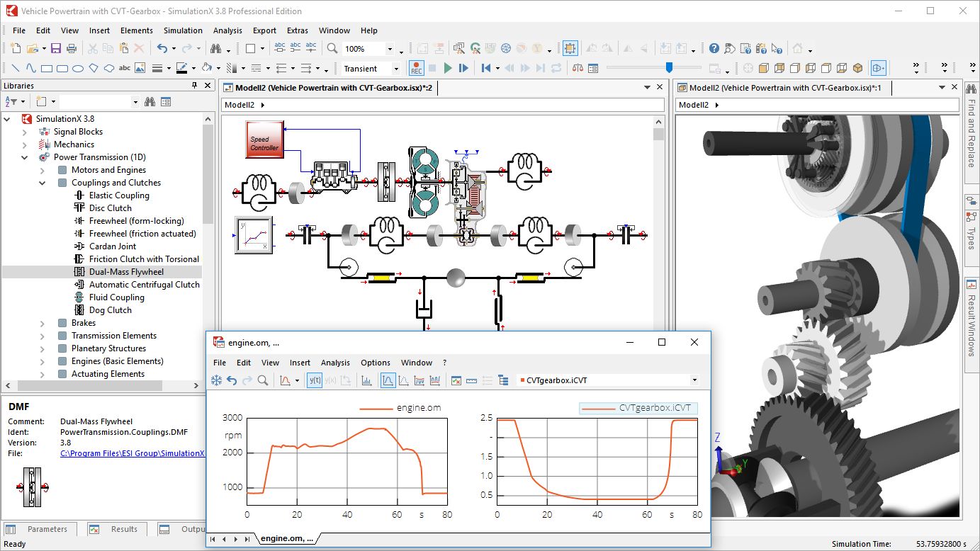Open the Elements menu

click(x=137, y=30)
